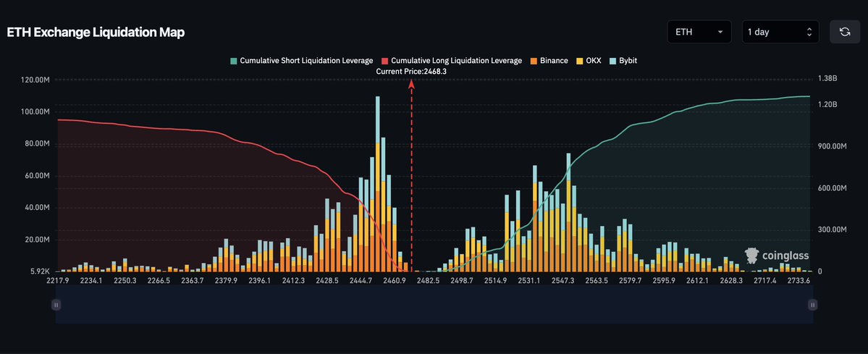Click the orange Binance legend swatch
The image size is (868, 354).
[534, 60]
